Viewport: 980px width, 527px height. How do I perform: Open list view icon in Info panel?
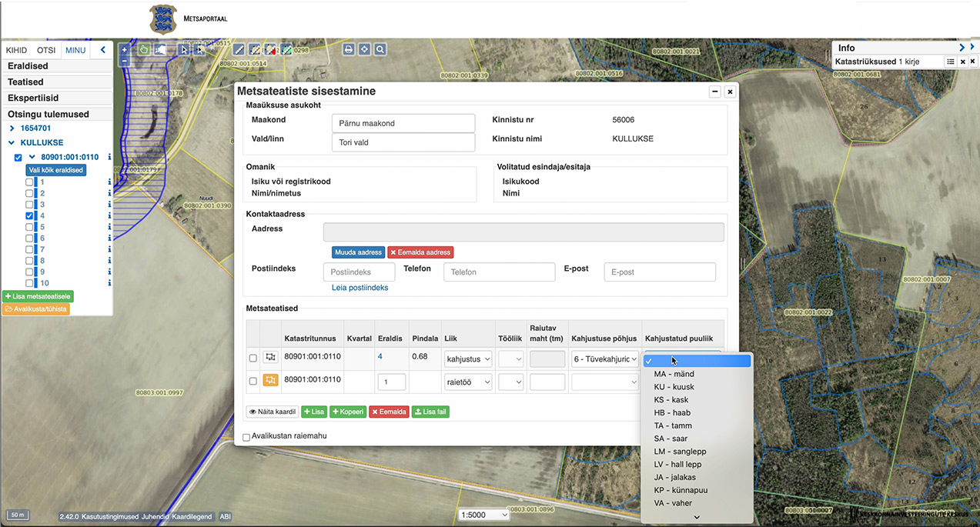pos(951,62)
